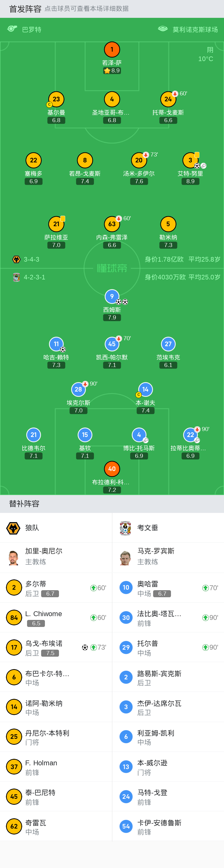
Task: Tap Coventry goalkeeper number 40 badge
Action: (x=112, y=469)
